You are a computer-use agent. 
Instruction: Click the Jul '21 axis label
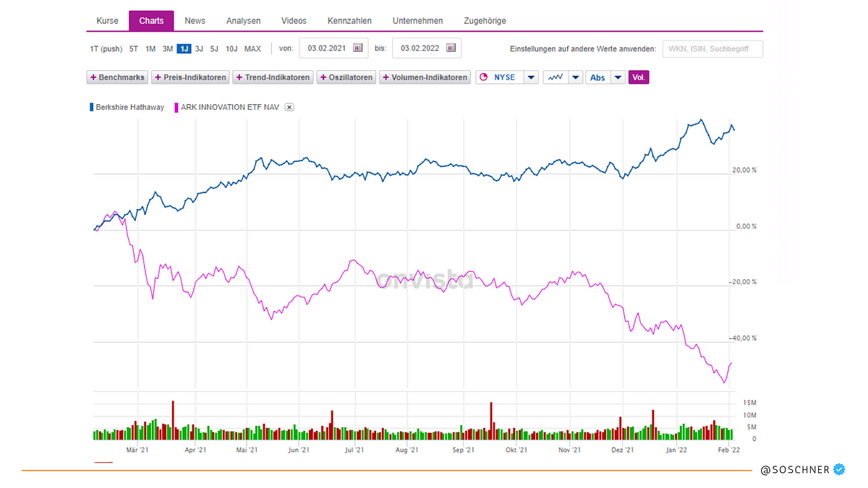tap(354, 450)
